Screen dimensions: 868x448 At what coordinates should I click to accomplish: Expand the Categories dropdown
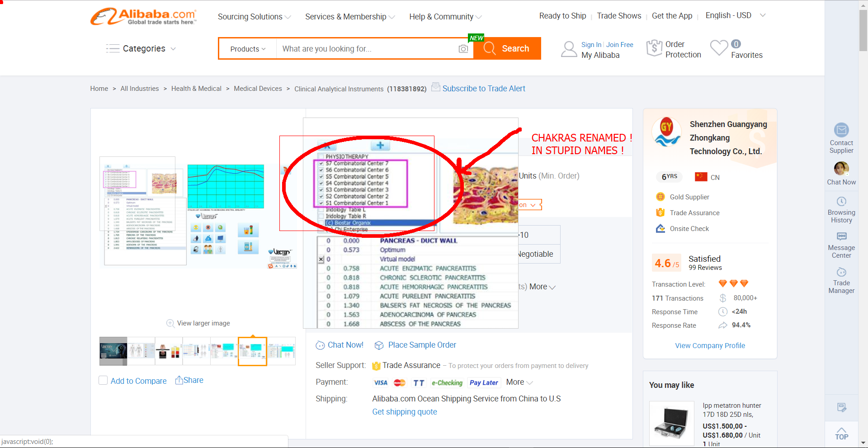(x=141, y=48)
